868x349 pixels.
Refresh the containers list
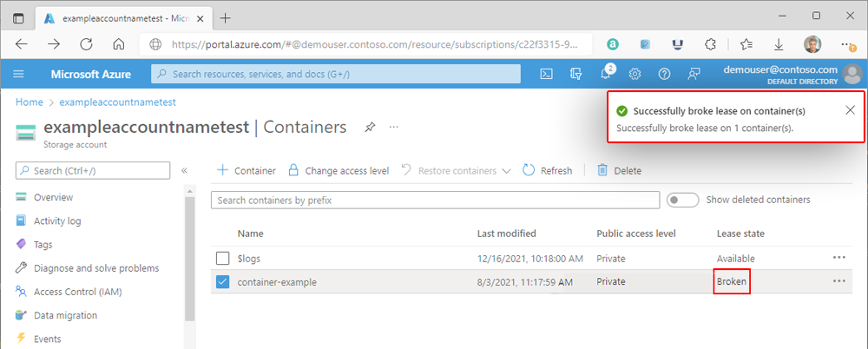(547, 171)
